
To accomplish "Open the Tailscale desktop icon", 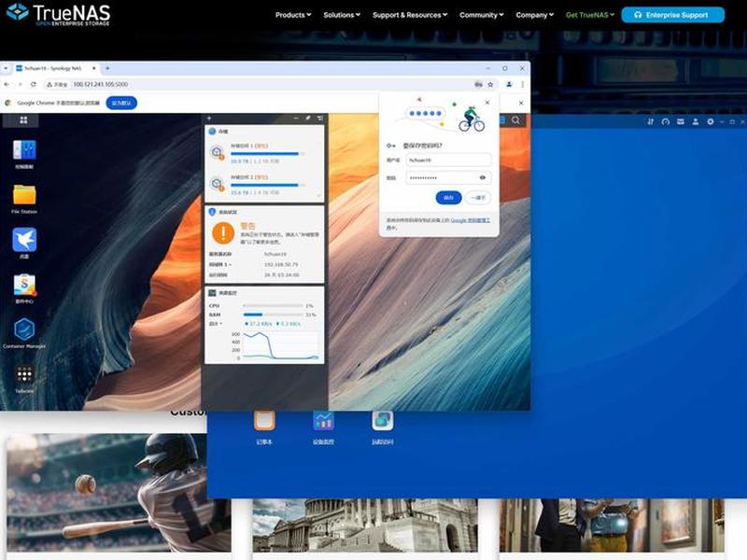I will pyautogui.click(x=24, y=374).
